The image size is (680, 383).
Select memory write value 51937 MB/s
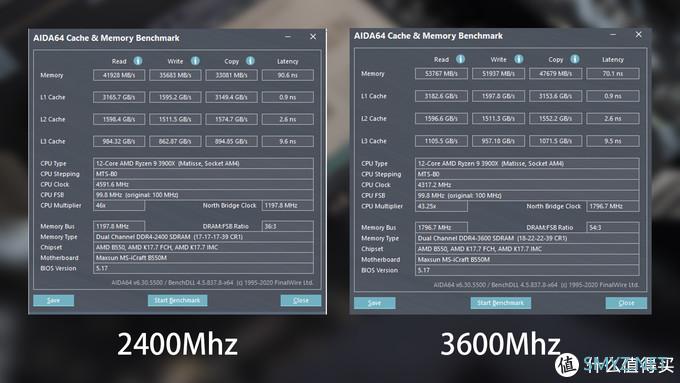(x=498, y=73)
